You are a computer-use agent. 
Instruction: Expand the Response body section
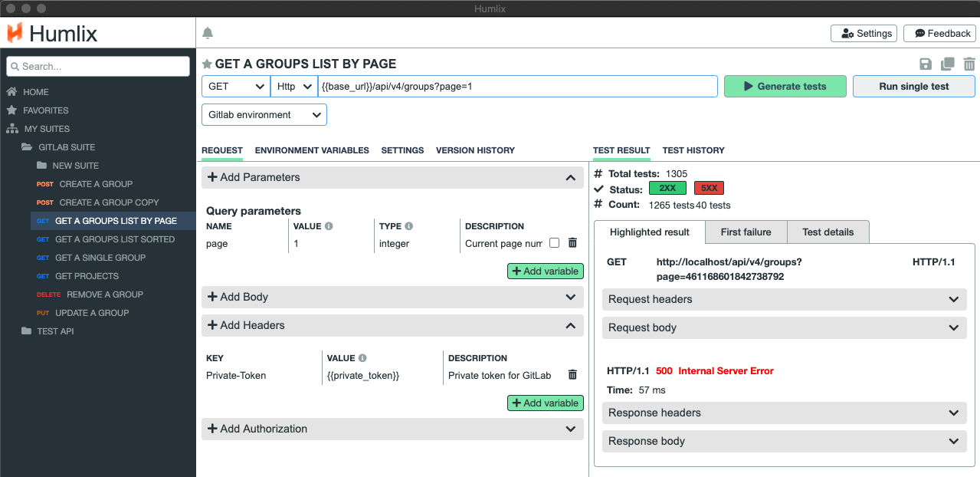[x=782, y=441]
